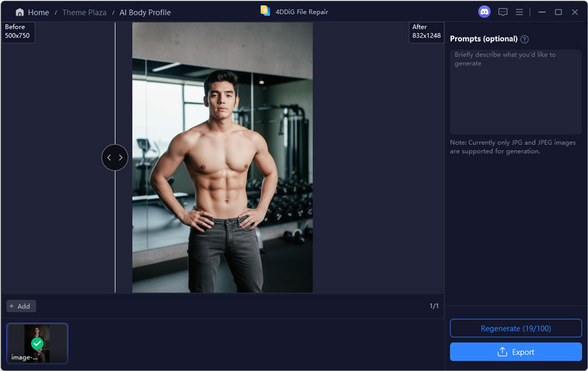The width and height of the screenshot is (588, 371).
Task: Open the Discord community icon
Action: pyautogui.click(x=484, y=12)
